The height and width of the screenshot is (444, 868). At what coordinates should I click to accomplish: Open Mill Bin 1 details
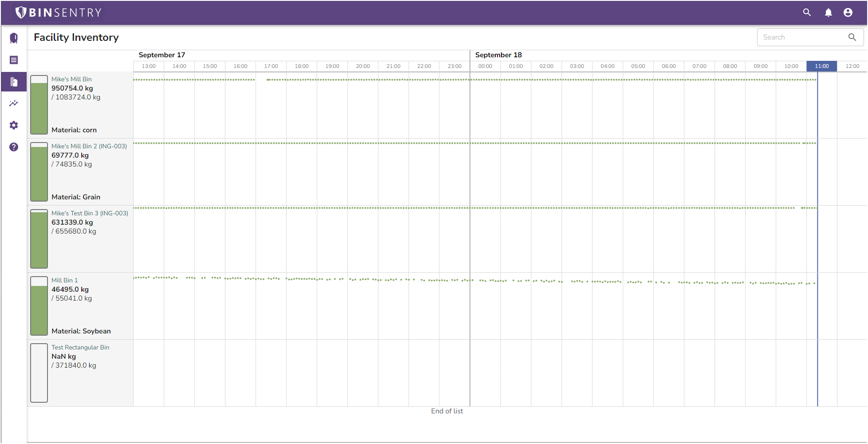click(x=64, y=280)
